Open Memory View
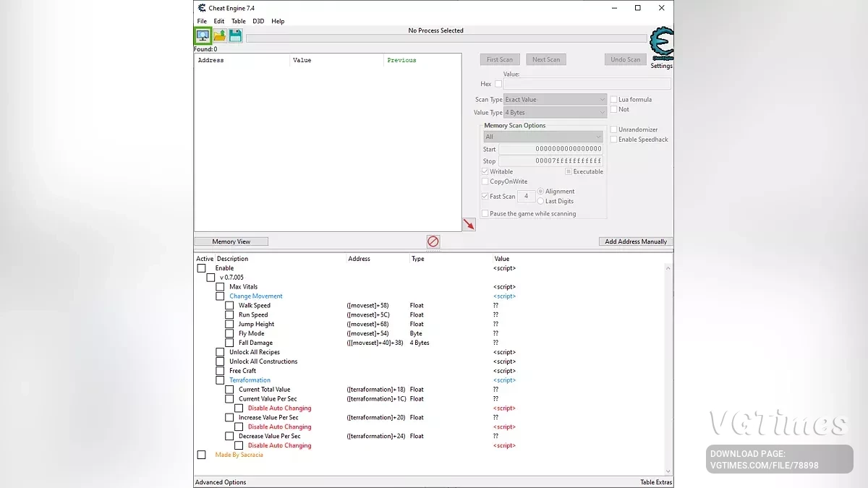 (x=231, y=241)
